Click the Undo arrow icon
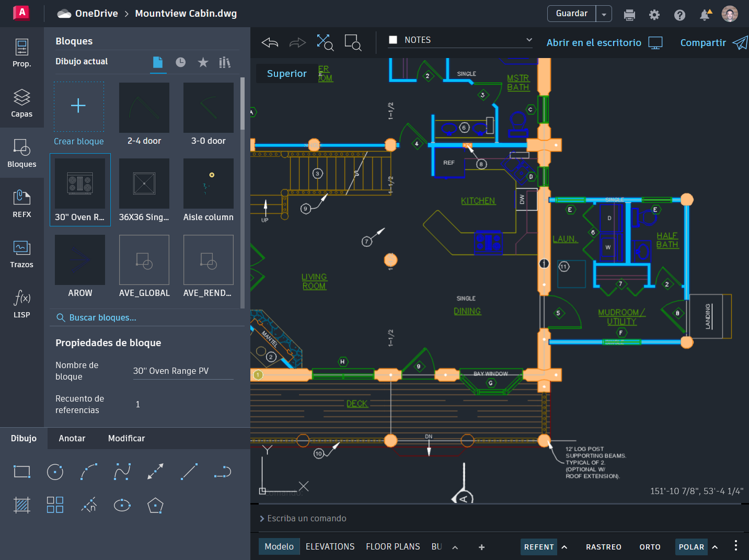The width and height of the screenshot is (749, 560). 270,42
